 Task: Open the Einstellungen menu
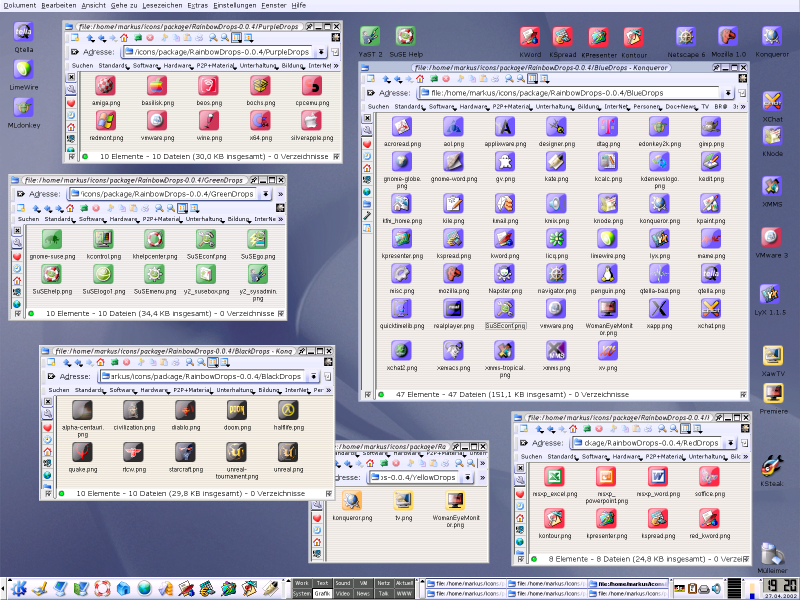(235, 5)
